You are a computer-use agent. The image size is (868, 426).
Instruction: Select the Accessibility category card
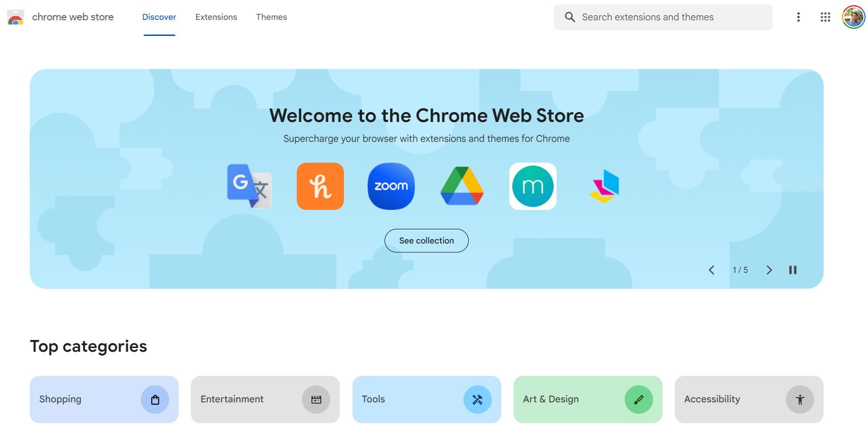(x=749, y=400)
